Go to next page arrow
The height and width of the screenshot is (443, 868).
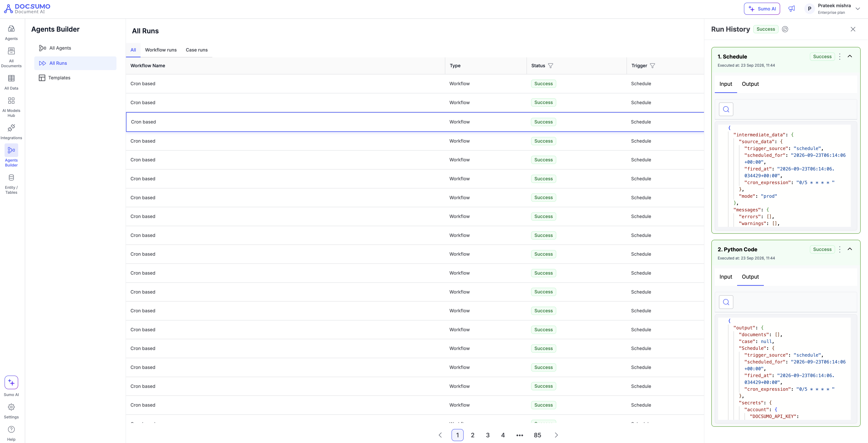click(x=556, y=435)
